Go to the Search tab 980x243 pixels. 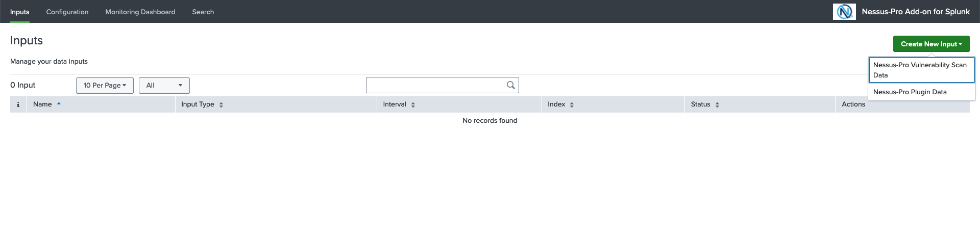point(203,12)
